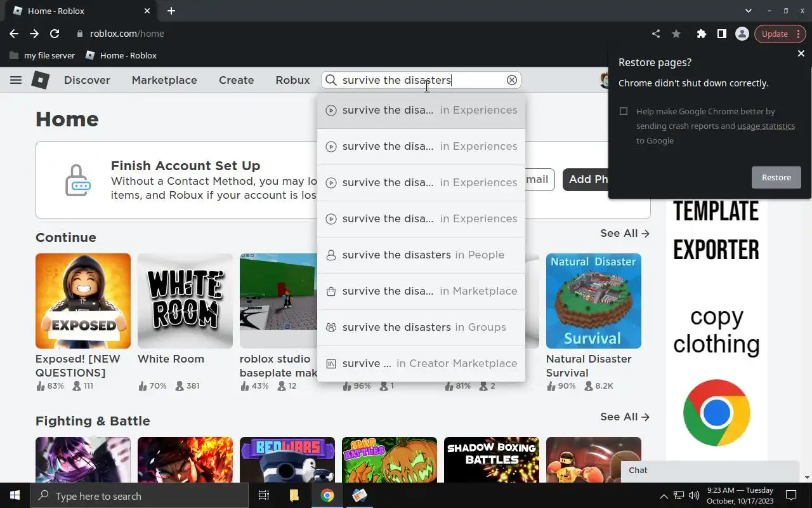Open Windows Start menu

click(x=15, y=495)
